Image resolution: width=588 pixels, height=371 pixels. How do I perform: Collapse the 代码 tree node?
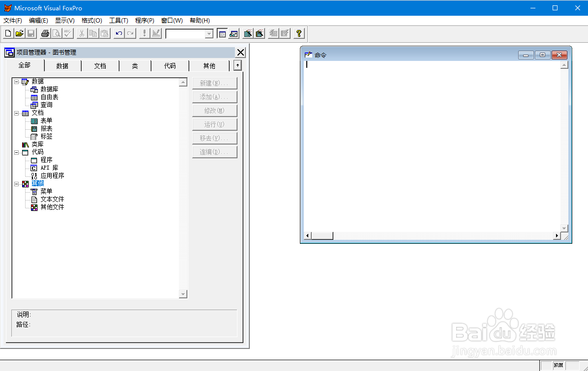pos(17,152)
